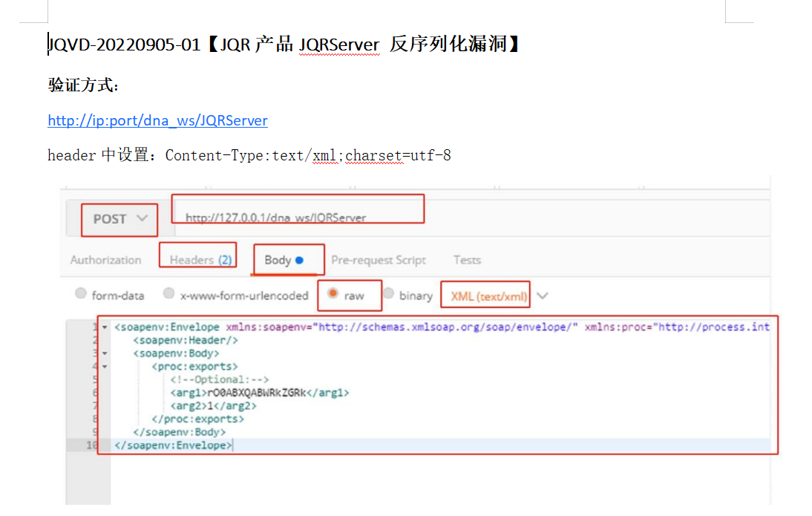The height and width of the screenshot is (516, 812).
Task: Click the request URL input field
Action: click(445, 218)
